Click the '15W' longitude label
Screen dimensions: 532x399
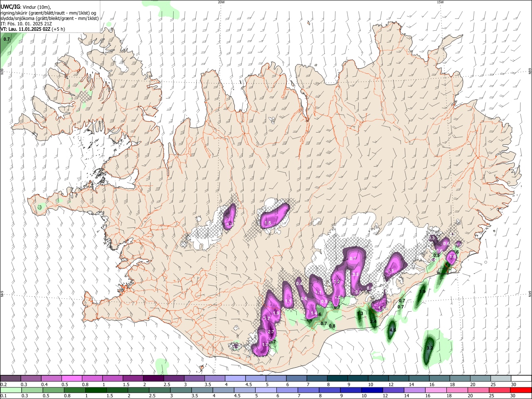[x=440, y=2]
